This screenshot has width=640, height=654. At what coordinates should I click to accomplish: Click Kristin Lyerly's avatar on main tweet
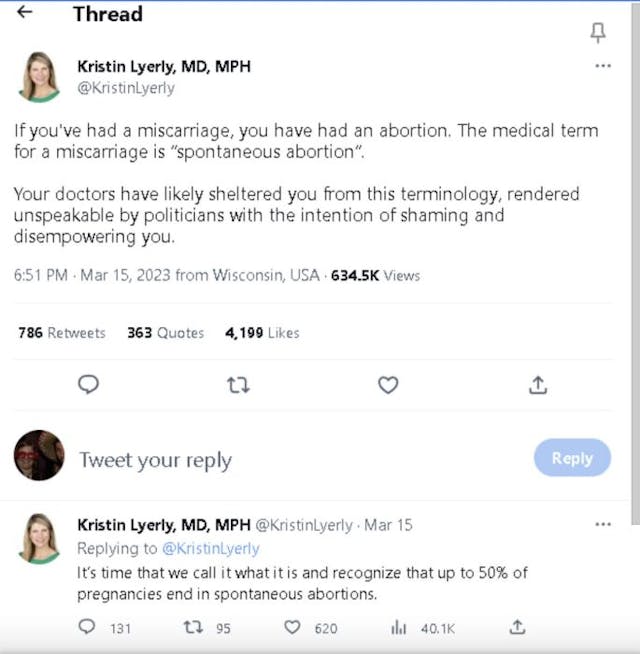40,76
